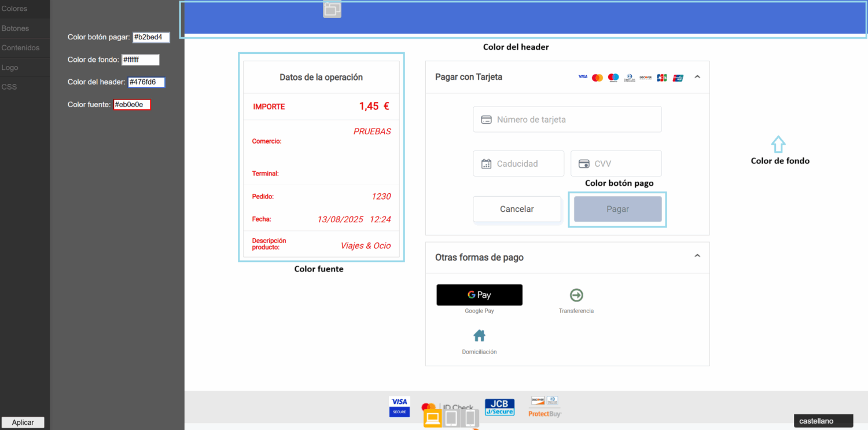Click the JCB J/Secure footer logo
The height and width of the screenshot is (430, 868).
pyautogui.click(x=499, y=407)
